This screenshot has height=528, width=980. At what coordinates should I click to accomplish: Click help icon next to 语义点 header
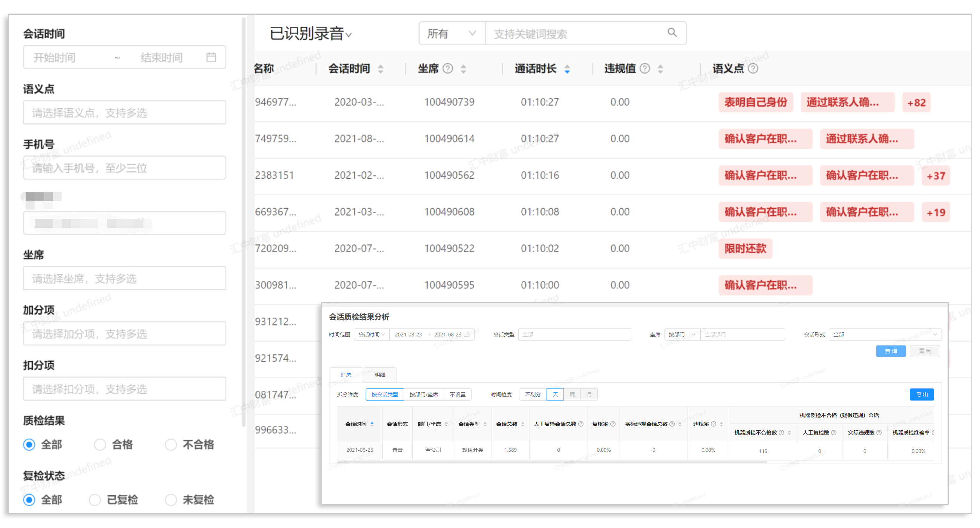tap(753, 69)
